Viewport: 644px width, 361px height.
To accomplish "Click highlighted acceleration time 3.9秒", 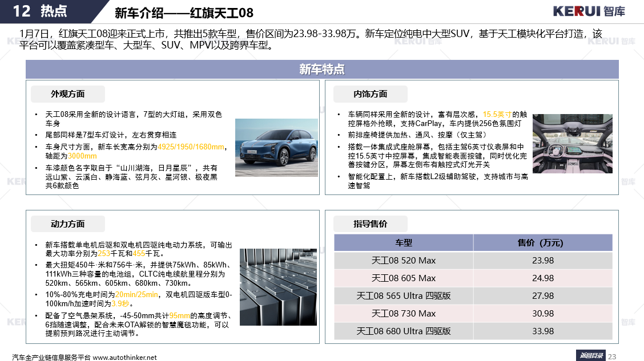I will 120,303.
